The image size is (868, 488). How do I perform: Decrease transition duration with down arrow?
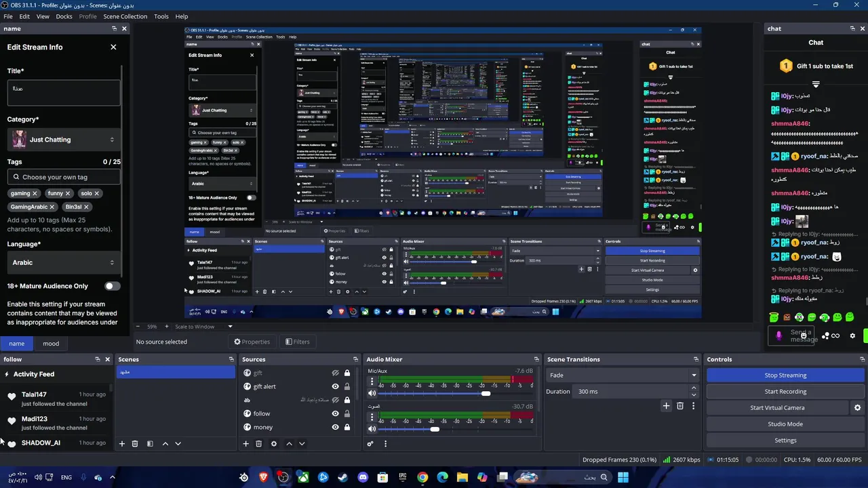pos(693,394)
